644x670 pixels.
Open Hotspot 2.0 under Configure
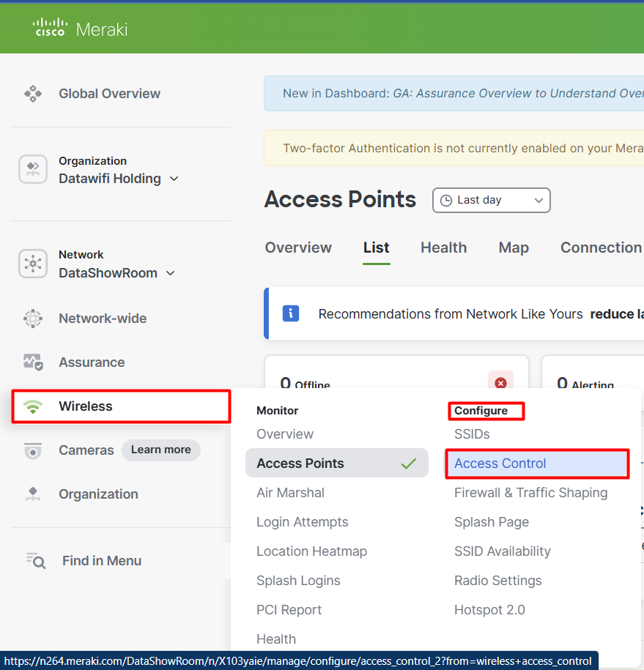coord(489,610)
